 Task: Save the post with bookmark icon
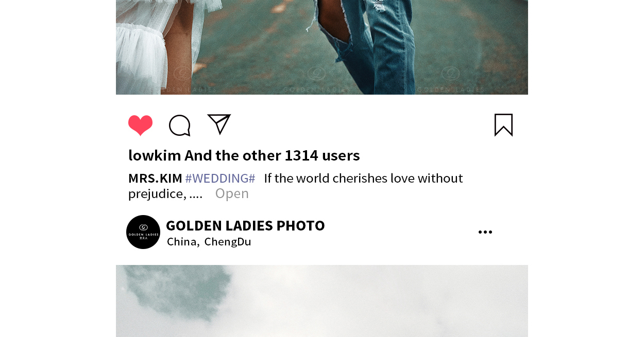503,125
